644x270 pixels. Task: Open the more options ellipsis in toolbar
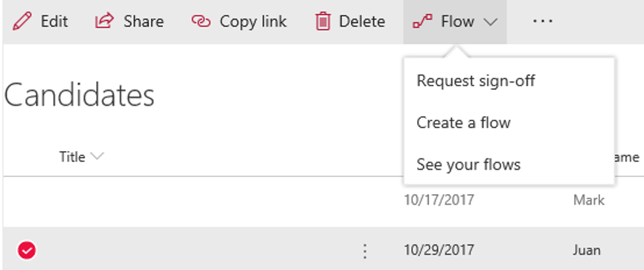pyautogui.click(x=543, y=21)
